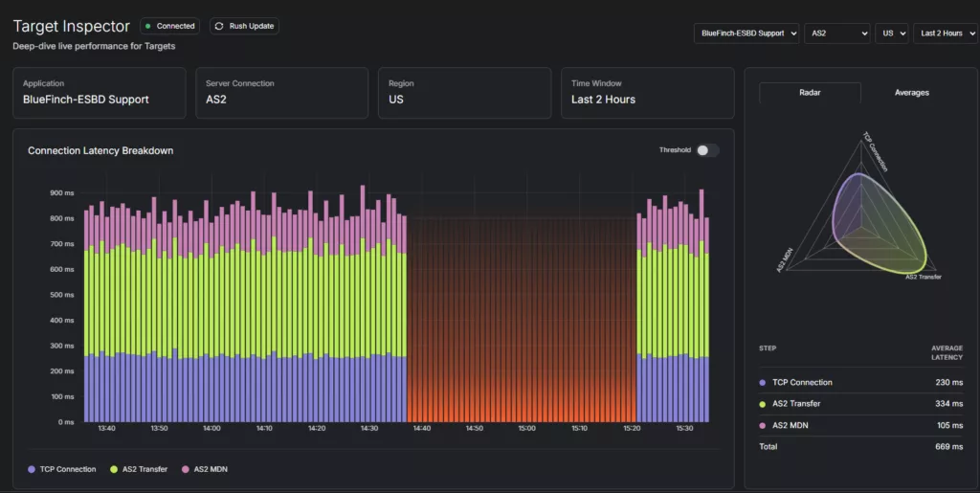Click TCP Connection dot in averages list
The height and width of the screenshot is (493, 980).
pos(763,382)
